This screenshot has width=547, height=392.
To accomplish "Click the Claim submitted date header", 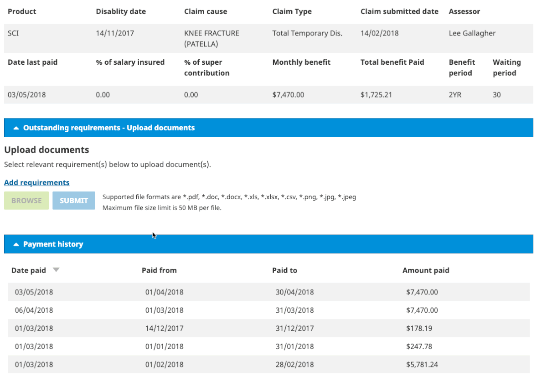I will (399, 11).
